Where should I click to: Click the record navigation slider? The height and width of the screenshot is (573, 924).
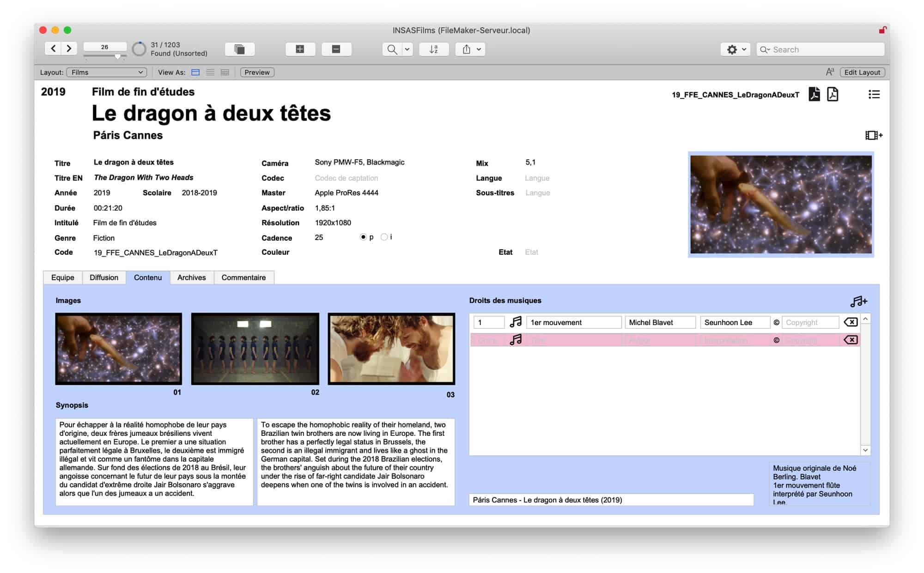(x=117, y=56)
